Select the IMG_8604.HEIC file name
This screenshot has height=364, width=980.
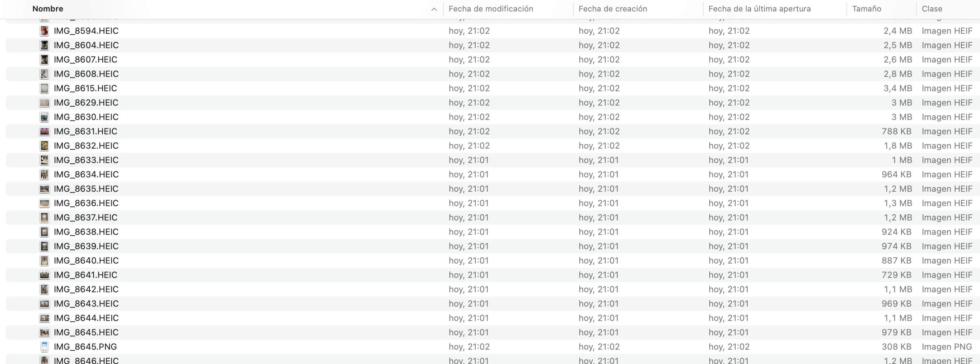coord(86,45)
